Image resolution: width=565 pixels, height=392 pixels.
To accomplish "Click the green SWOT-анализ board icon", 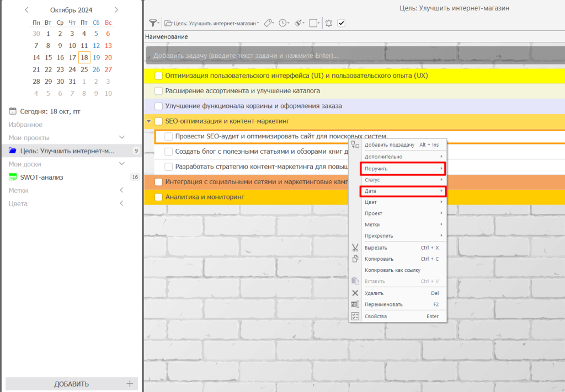I will [x=13, y=177].
